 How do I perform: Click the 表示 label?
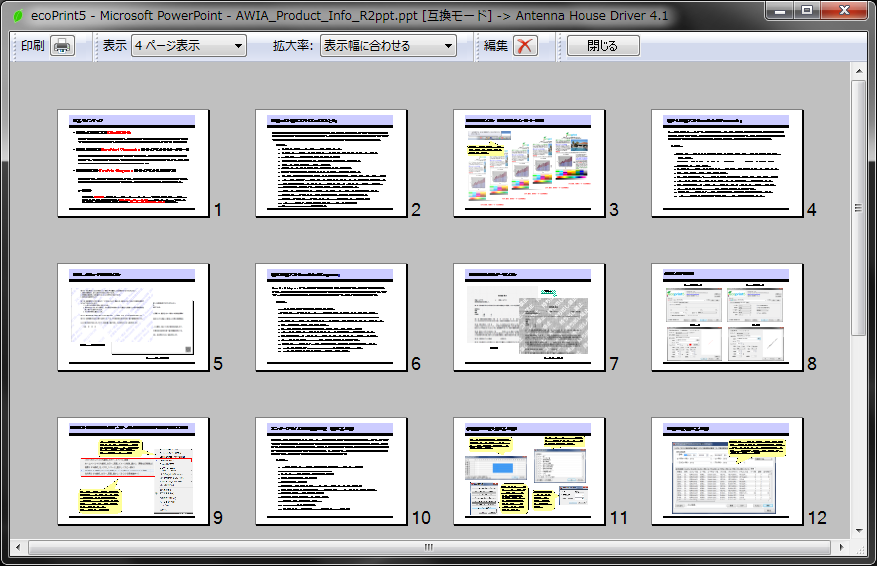[x=115, y=46]
